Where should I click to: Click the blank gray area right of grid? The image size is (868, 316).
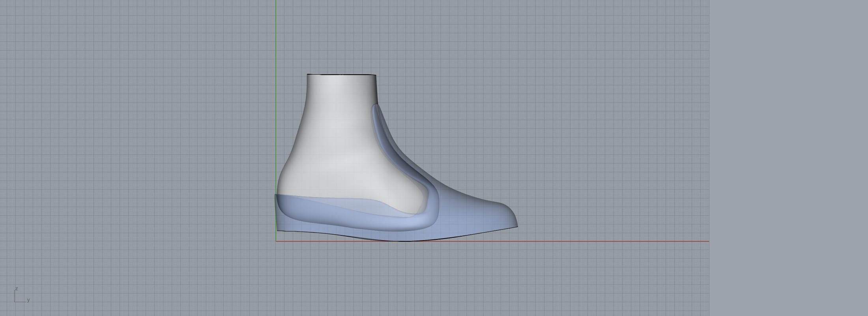[x=789, y=158]
